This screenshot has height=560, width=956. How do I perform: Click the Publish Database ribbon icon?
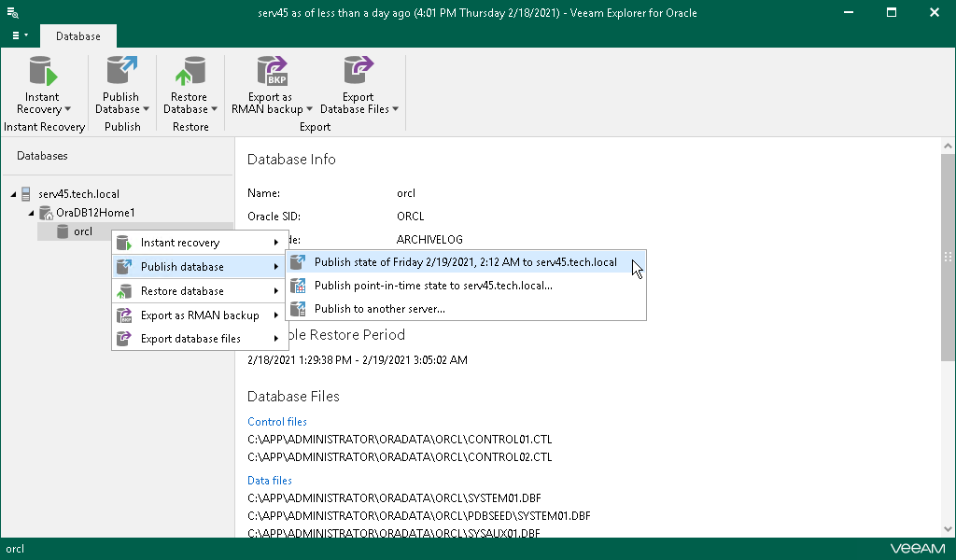122,71
